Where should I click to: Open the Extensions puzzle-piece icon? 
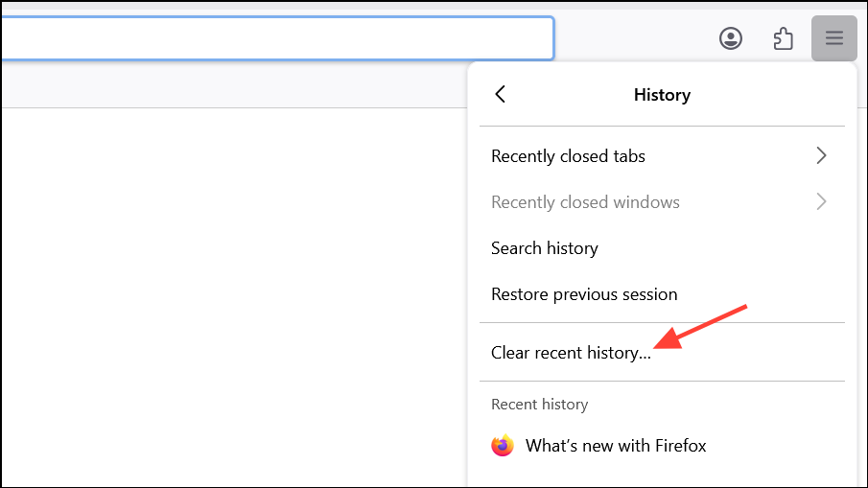pyautogui.click(x=783, y=38)
